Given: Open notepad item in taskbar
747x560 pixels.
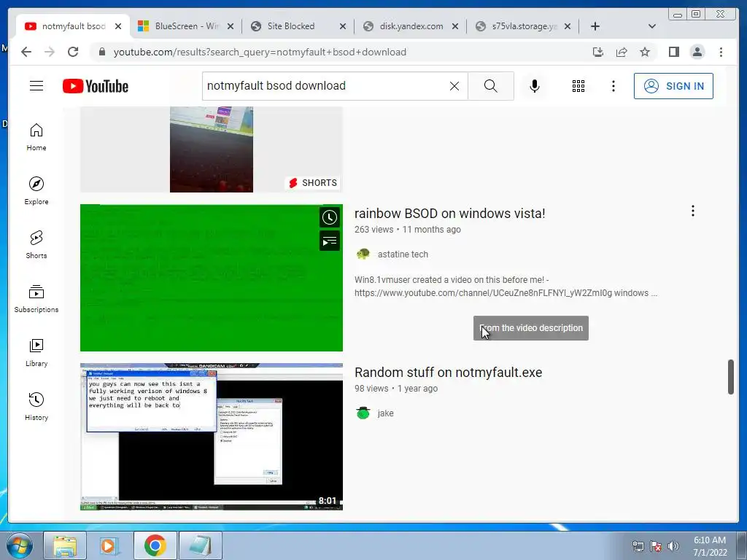Looking at the screenshot, I should click(x=201, y=545).
